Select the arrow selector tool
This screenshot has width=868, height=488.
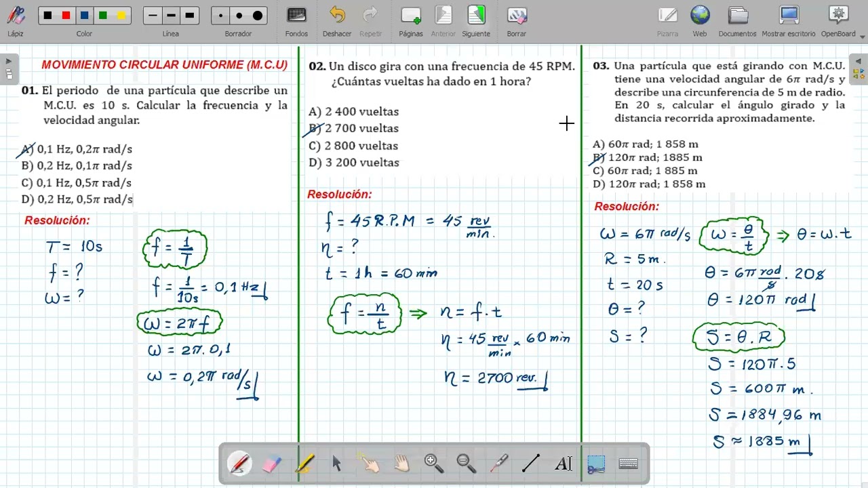point(337,464)
